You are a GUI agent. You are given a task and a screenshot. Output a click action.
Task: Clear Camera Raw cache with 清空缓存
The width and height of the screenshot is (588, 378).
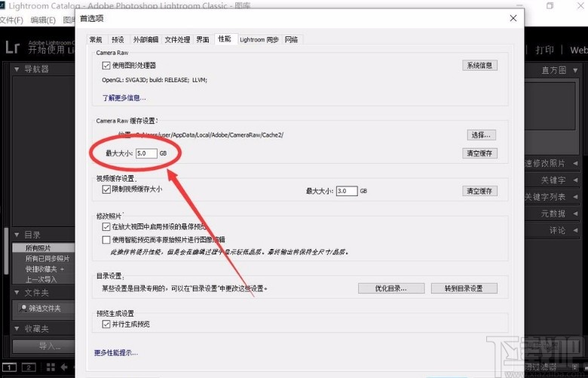tap(479, 153)
